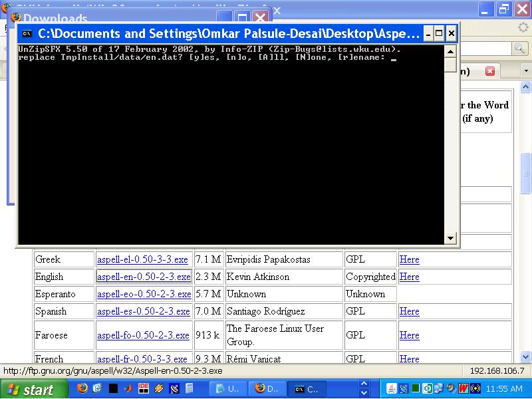Download aspell-el-0.50-3-3.exe Greek dictionary
532x399 pixels.
point(142,259)
